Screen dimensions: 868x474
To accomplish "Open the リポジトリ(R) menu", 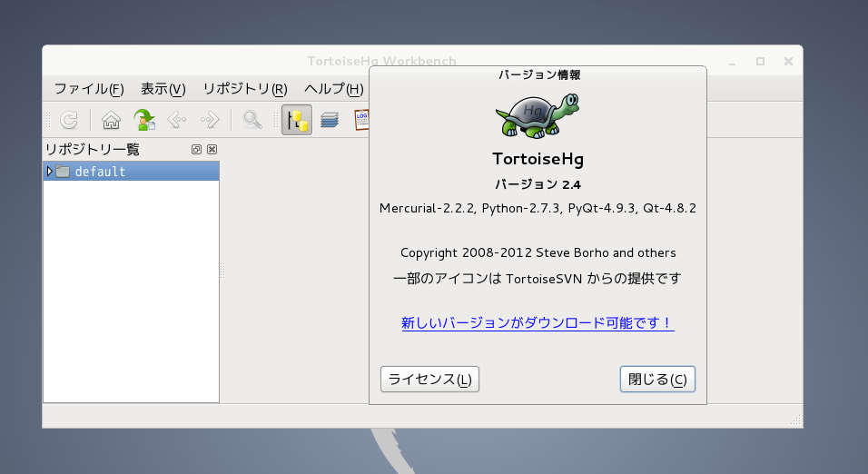I will pyautogui.click(x=244, y=89).
